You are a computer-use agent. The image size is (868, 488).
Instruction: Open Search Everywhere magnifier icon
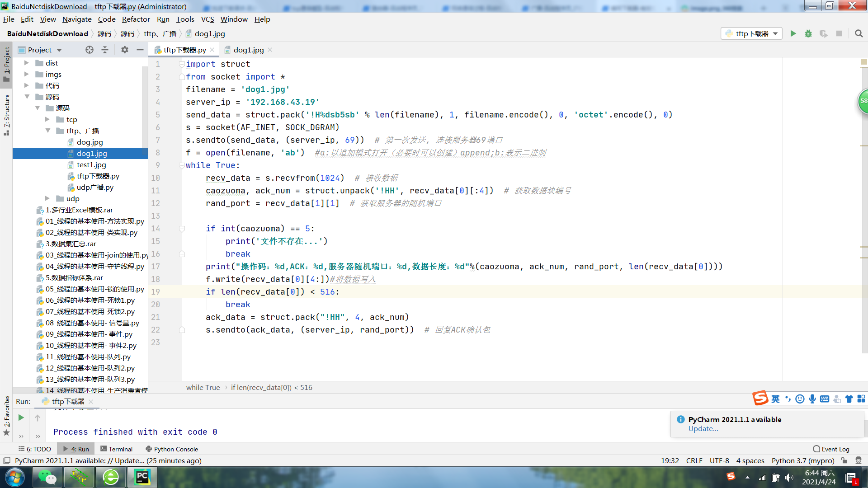[859, 33]
